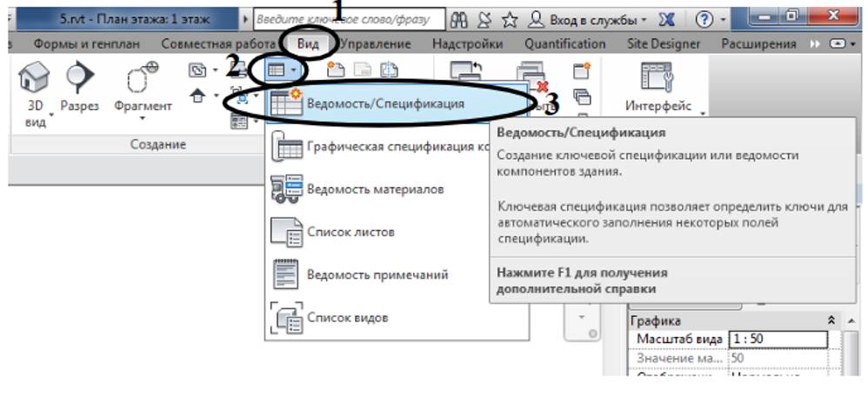Switch to the Вид ribbon tab
Image resolution: width=868 pixels, height=417 pixels.
(308, 44)
